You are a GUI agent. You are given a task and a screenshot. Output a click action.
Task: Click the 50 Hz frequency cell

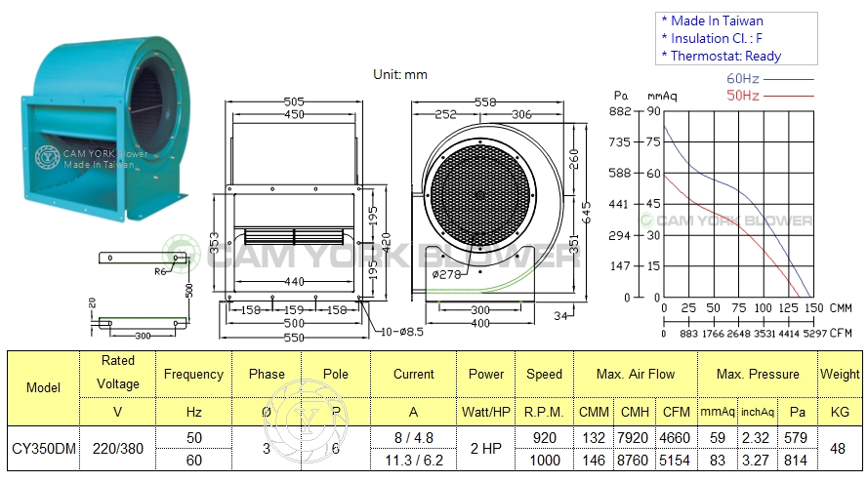193,438
